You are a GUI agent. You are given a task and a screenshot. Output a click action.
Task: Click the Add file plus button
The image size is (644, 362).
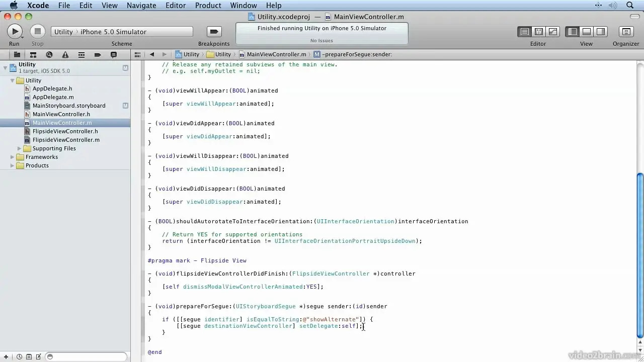coord(6,357)
